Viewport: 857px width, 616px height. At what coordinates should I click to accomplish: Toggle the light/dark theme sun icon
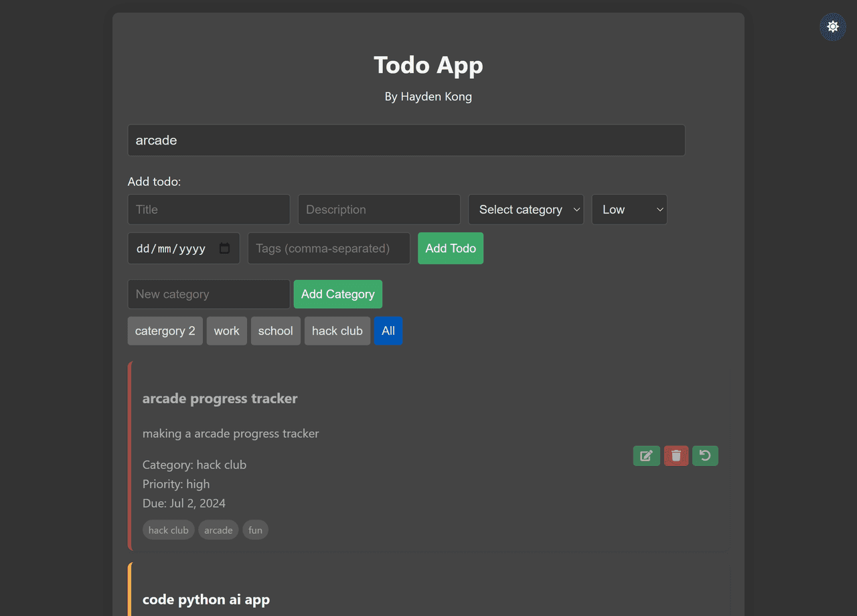pyautogui.click(x=833, y=27)
